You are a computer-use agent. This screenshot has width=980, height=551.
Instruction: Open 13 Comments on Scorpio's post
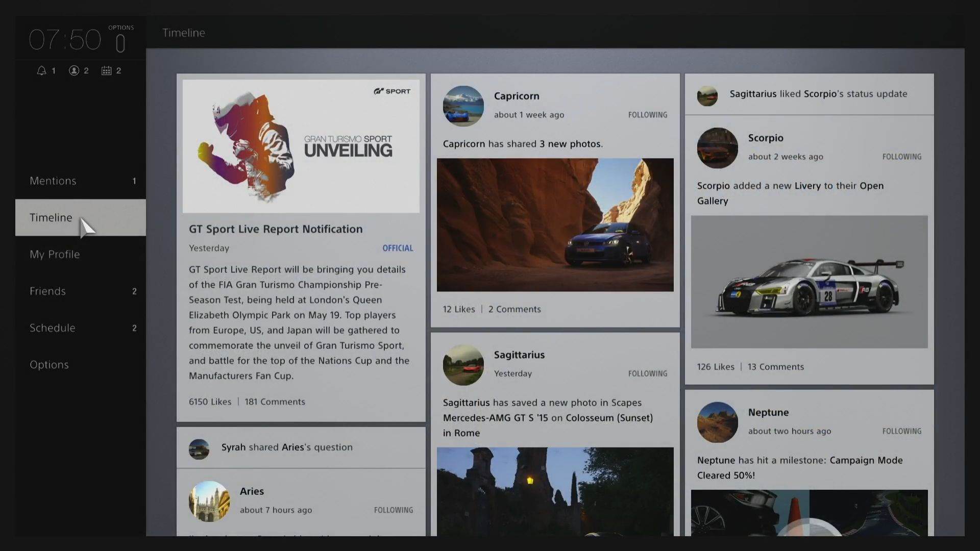[775, 367]
